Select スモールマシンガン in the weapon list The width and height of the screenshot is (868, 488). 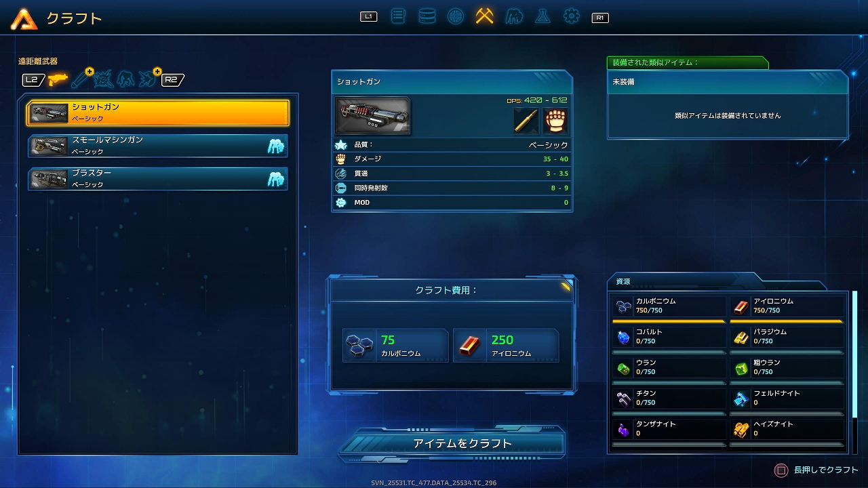point(158,146)
